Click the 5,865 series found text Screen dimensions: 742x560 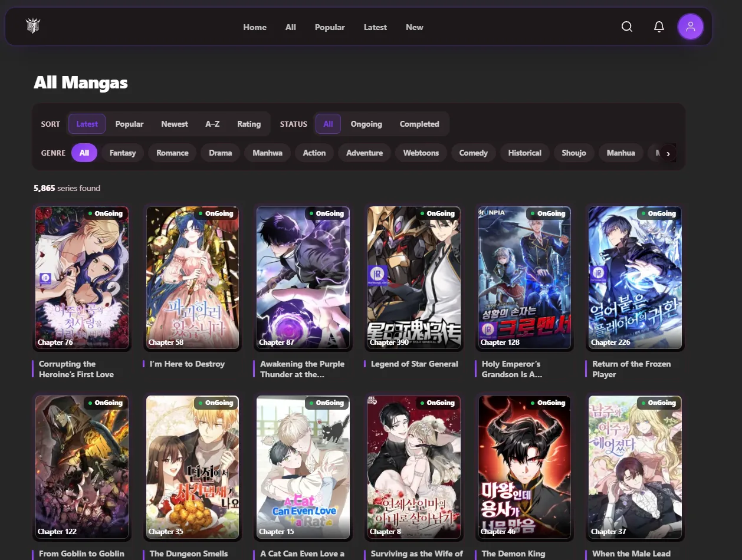pyautogui.click(x=67, y=188)
